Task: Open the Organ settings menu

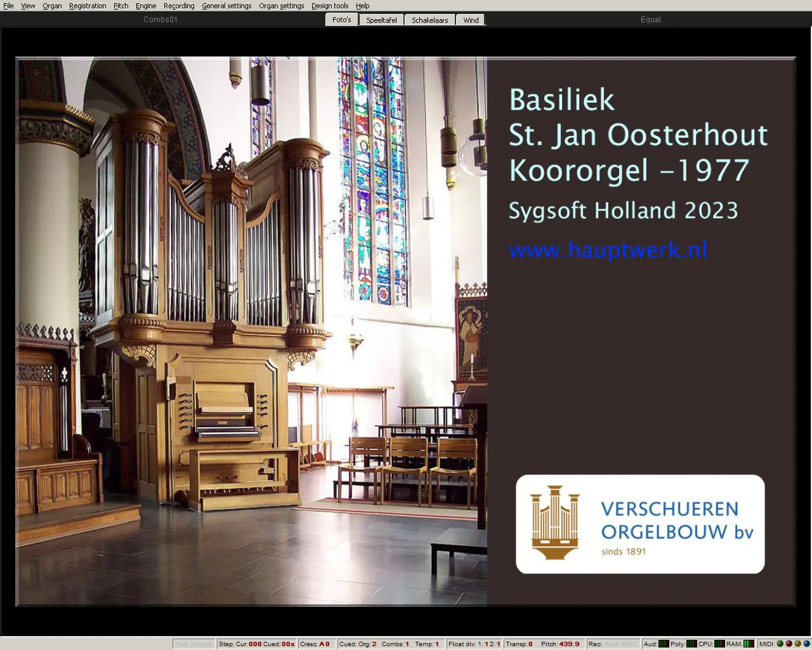Action: 281,6
